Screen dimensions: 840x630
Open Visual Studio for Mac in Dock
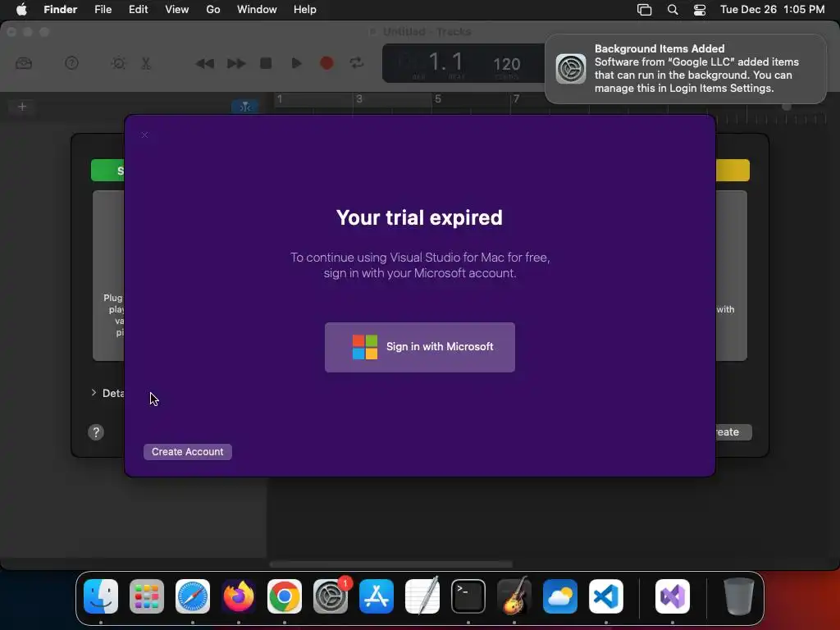[673, 596]
